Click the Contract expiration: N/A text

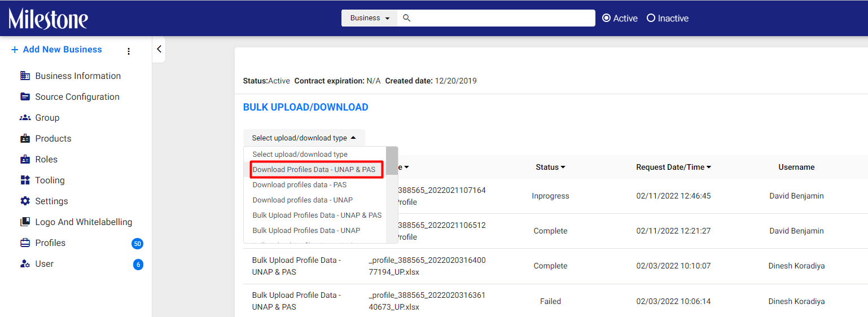(x=337, y=81)
